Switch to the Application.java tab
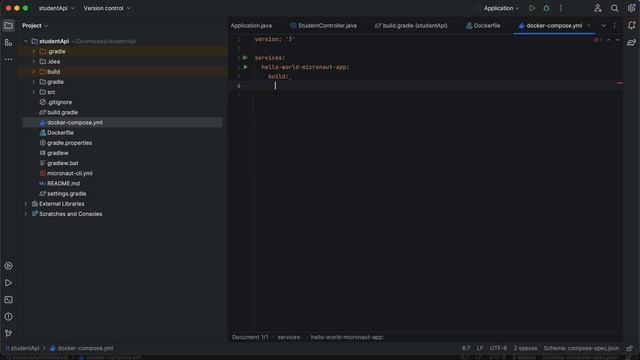640x360 pixels. (x=251, y=25)
